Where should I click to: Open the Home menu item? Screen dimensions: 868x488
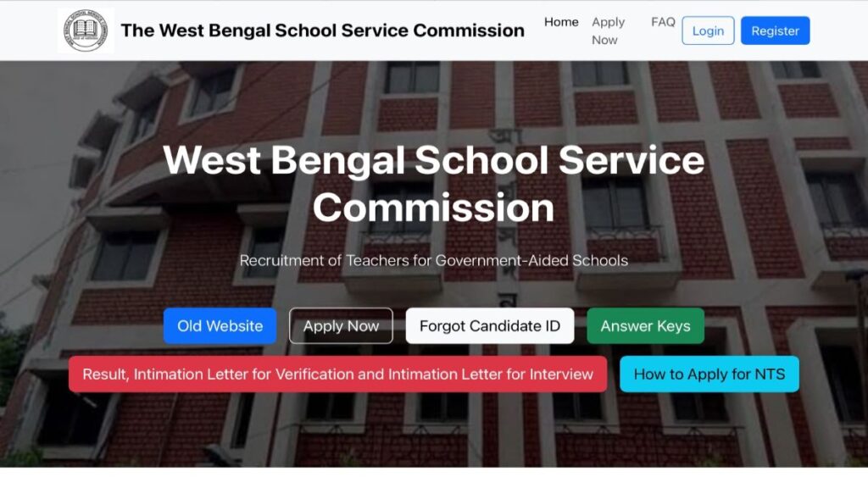561,22
